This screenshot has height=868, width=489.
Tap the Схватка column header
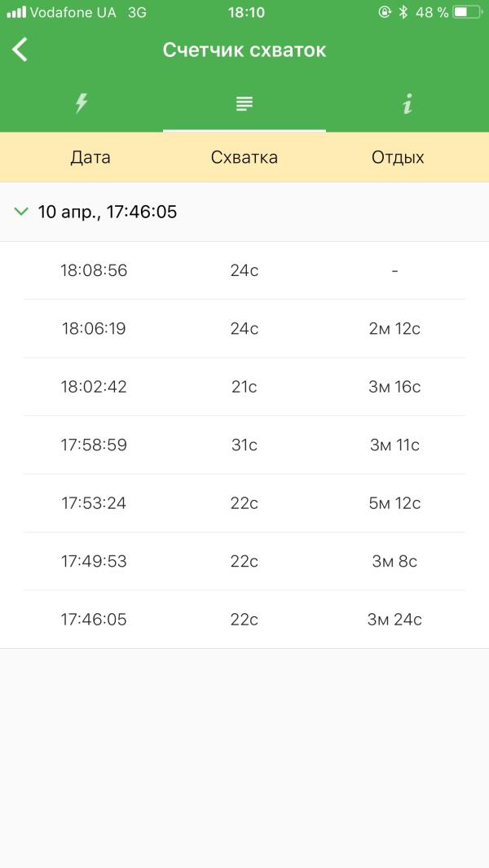244,157
